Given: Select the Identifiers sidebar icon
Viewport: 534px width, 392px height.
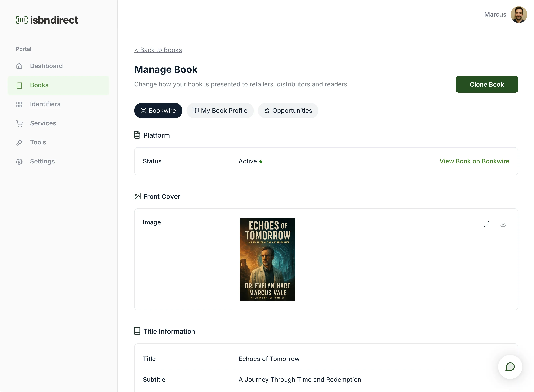Looking at the screenshot, I should click(19, 104).
